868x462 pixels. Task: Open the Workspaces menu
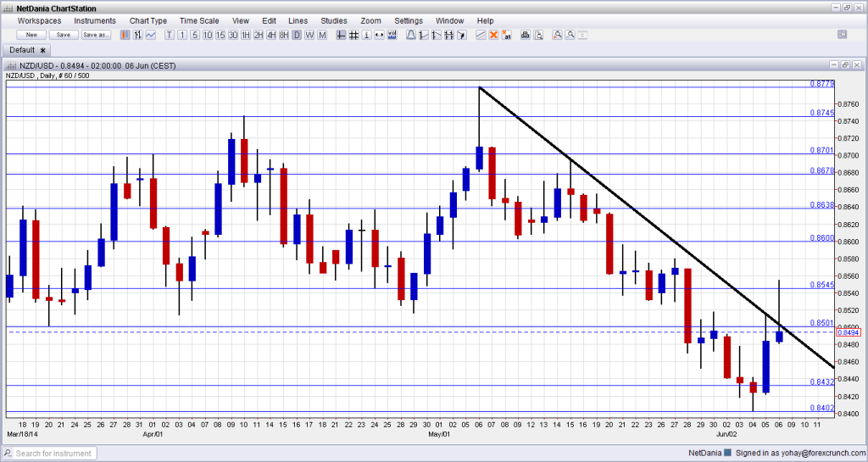[39, 21]
